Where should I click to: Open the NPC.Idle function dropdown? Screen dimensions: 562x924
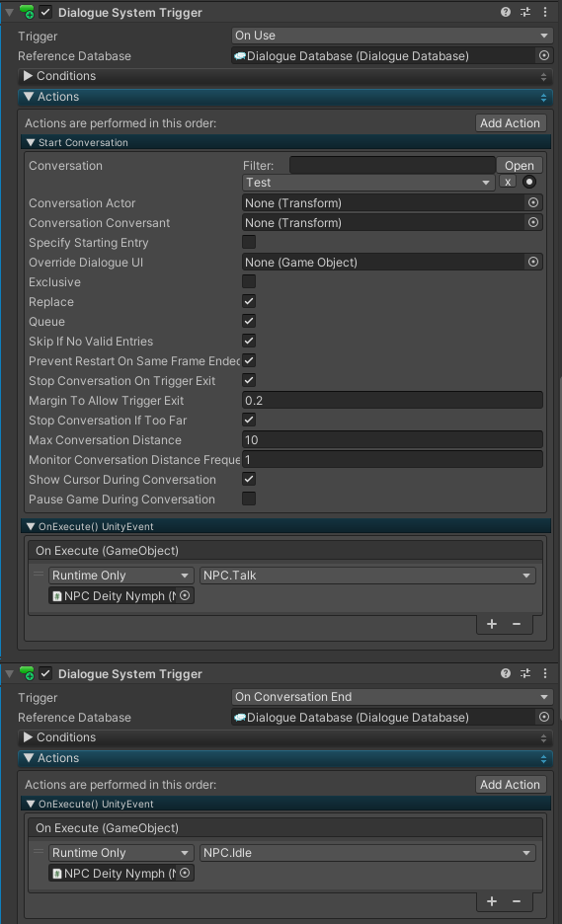[367, 853]
